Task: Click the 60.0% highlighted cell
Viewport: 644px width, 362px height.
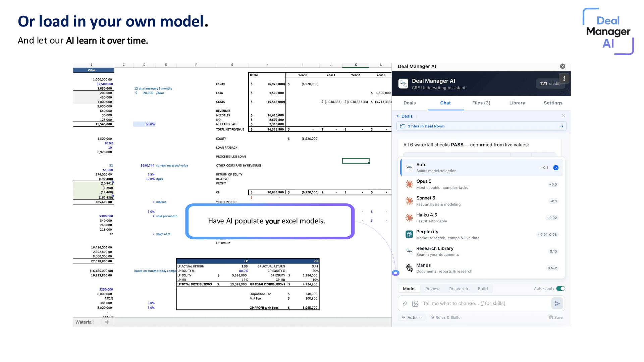Action: (x=144, y=124)
